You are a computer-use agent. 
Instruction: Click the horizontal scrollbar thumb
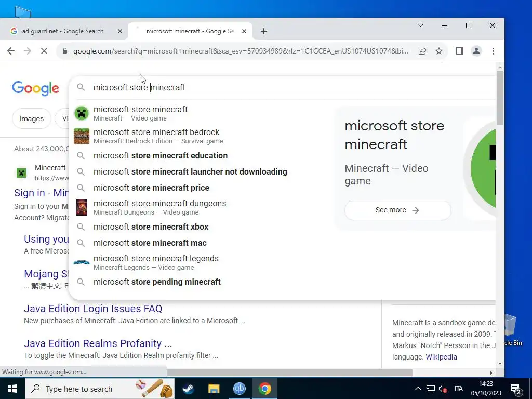pos(289,373)
